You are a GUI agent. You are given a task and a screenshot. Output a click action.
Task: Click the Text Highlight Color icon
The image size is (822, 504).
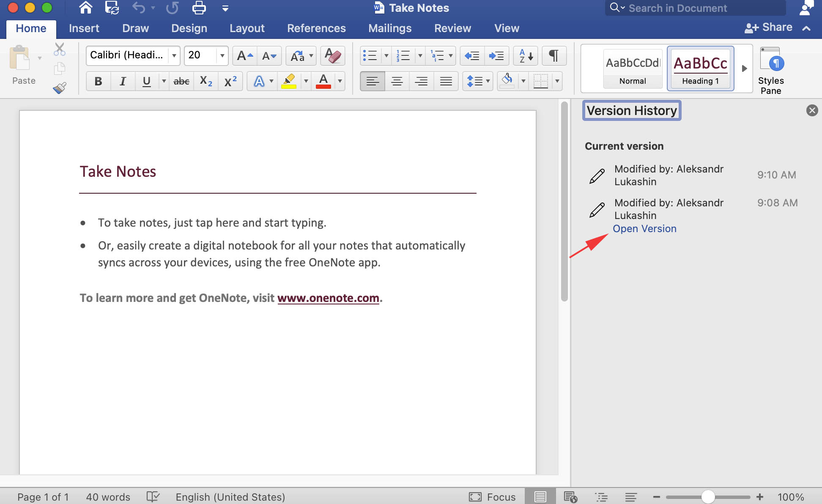290,81
